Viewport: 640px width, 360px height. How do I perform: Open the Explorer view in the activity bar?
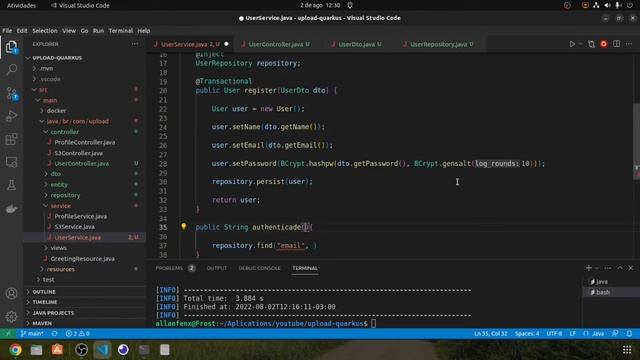click(11, 47)
